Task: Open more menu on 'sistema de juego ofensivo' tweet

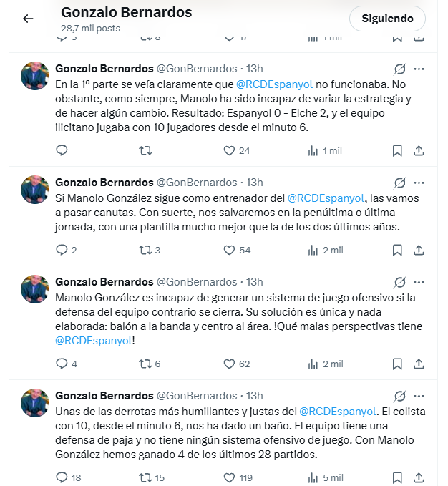Action: tap(419, 282)
